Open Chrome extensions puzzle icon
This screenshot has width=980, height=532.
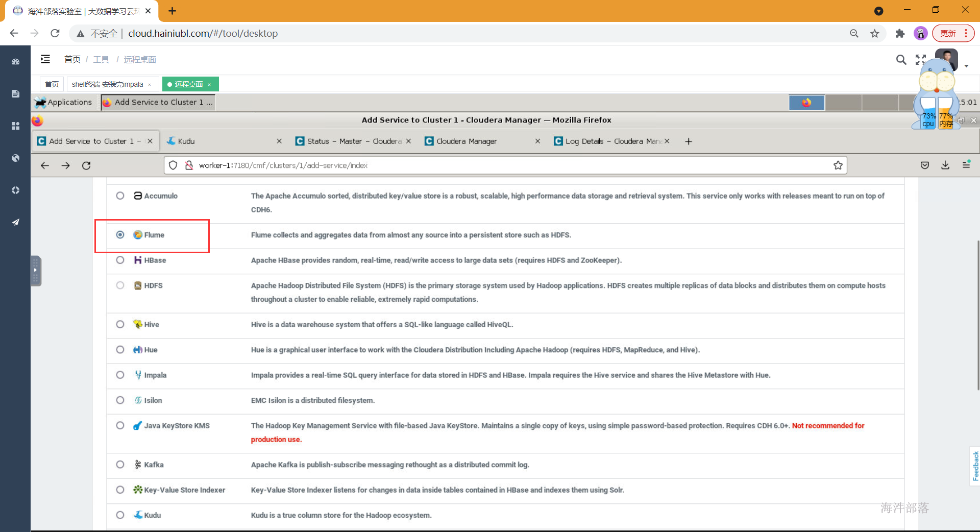point(900,33)
